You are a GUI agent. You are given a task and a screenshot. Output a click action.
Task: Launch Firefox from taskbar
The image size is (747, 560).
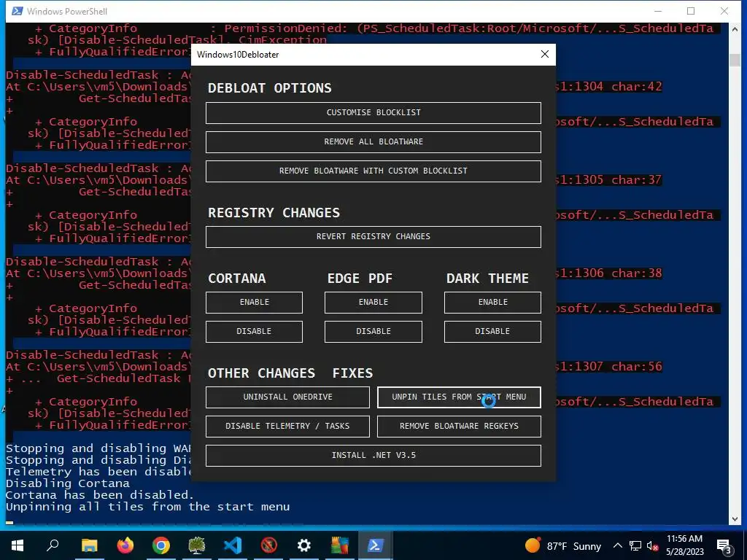[x=125, y=545]
